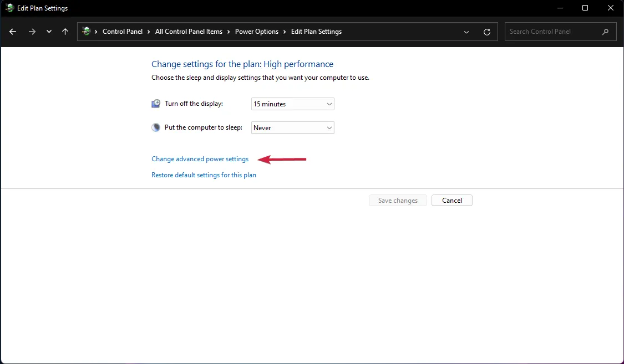Click the search magnifier icon

coord(605,32)
